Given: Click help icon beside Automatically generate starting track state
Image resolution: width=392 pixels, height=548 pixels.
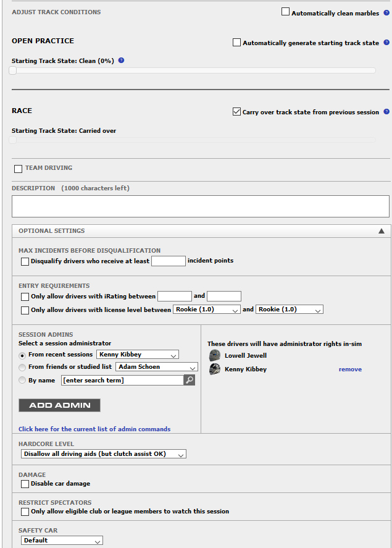Looking at the screenshot, I should tap(386, 43).
